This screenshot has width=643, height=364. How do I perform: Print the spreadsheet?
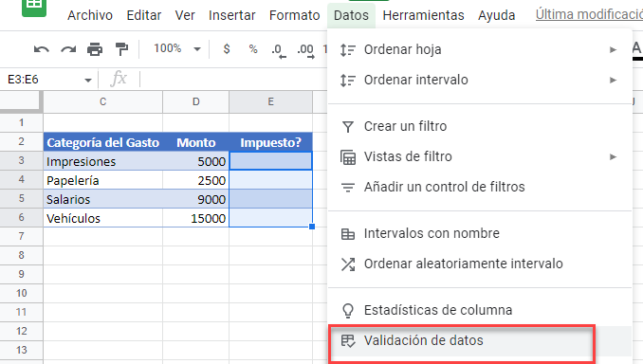click(95, 49)
